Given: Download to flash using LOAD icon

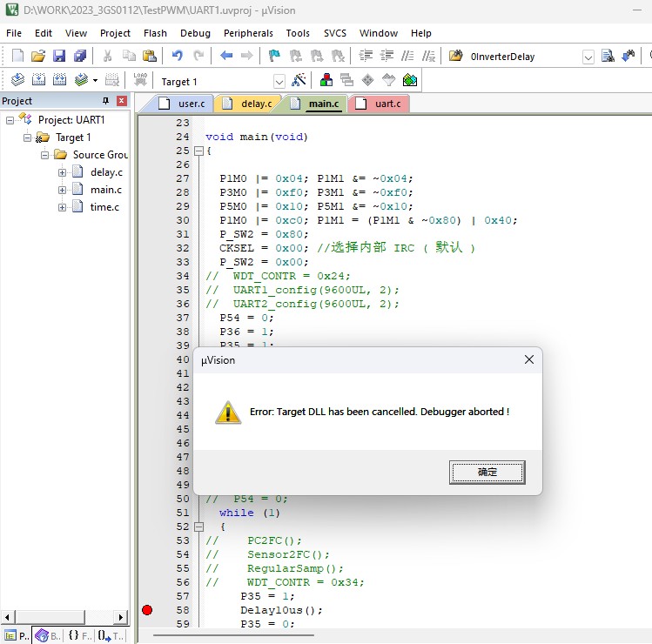Looking at the screenshot, I should [x=140, y=79].
